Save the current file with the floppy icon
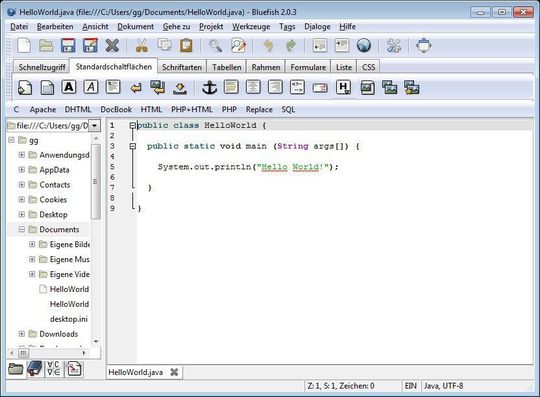540x397 pixels. [x=68, y=45]
